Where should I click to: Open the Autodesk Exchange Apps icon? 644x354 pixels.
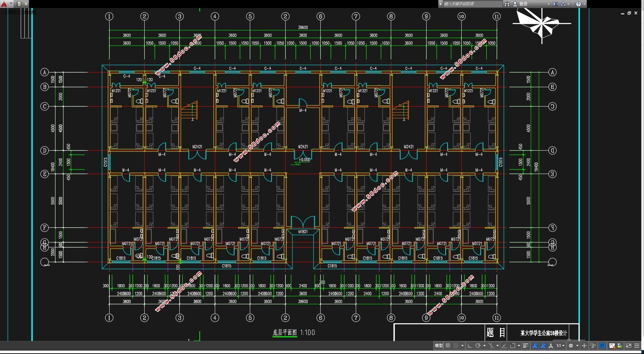[555, 4]
